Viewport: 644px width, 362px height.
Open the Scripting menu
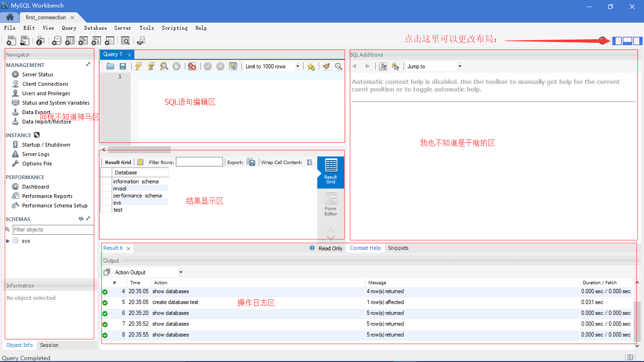(175, 28)
